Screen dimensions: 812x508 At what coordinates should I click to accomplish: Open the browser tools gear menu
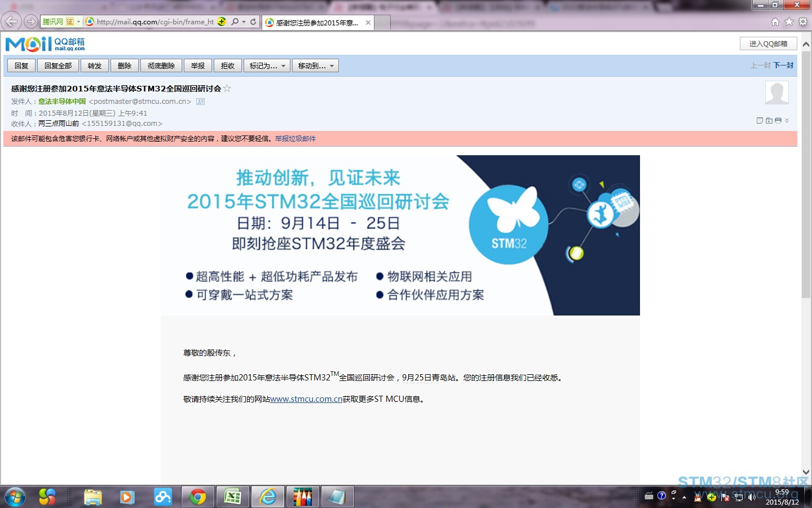pyautogui.click(x=802, y=22)
